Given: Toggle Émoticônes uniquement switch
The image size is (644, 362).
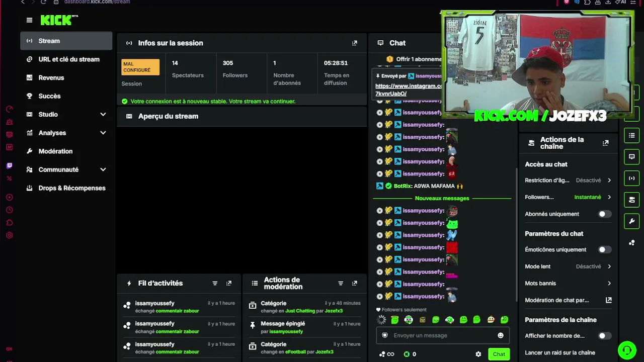Looking at the screenshot, I should coord(604,250).
